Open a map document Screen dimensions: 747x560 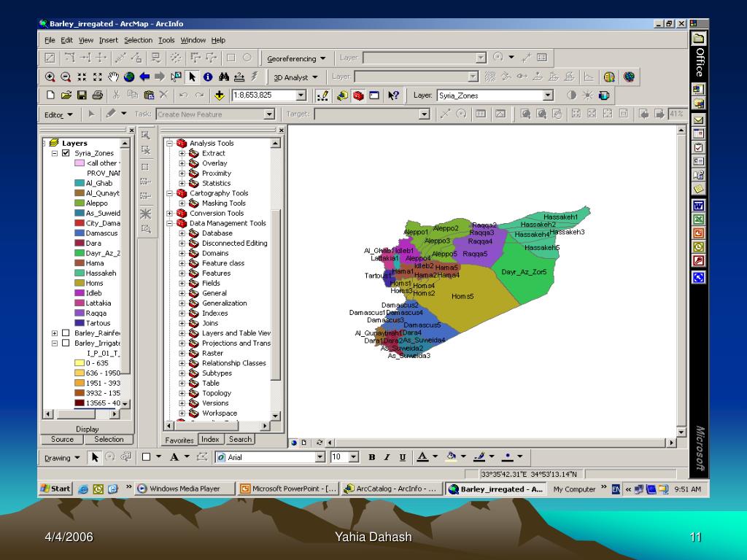66,96
